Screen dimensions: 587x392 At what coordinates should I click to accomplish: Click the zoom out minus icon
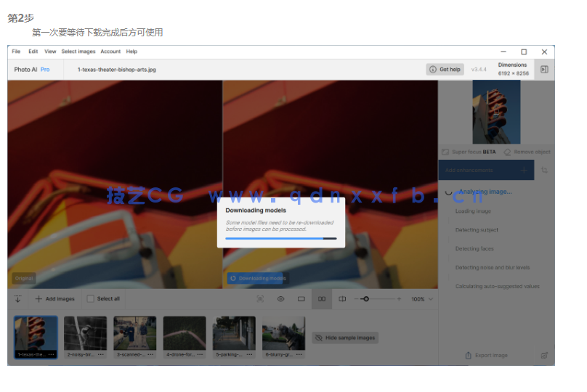click(x=357, y=299)
